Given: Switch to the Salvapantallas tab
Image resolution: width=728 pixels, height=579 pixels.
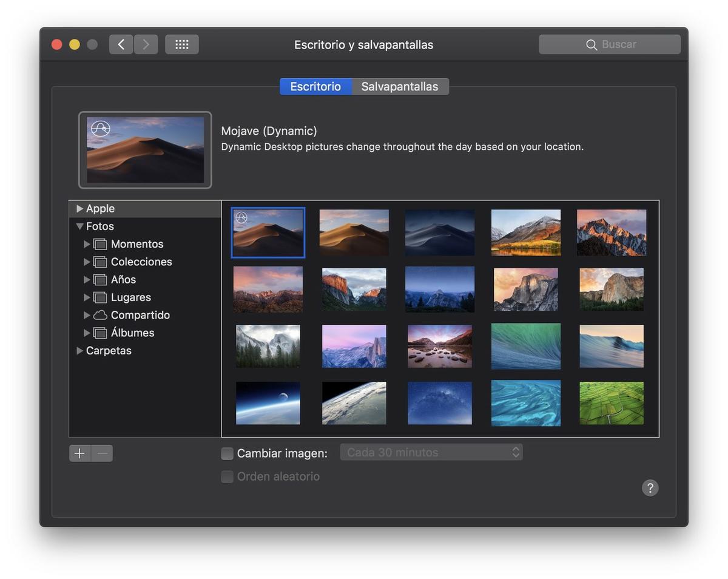Looking at the screenshot, I should (x=400, y=87).
